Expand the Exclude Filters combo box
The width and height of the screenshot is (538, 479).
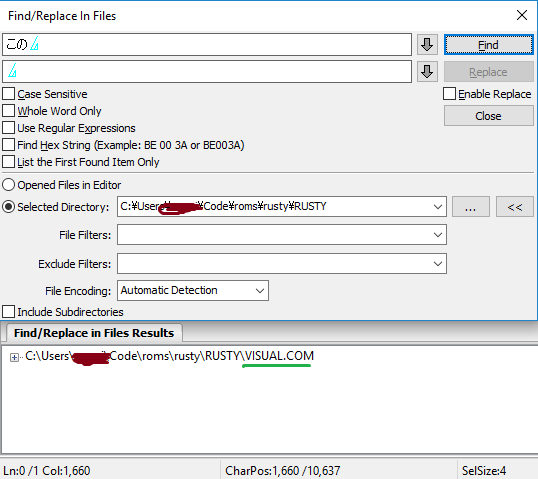click(437, 264)
